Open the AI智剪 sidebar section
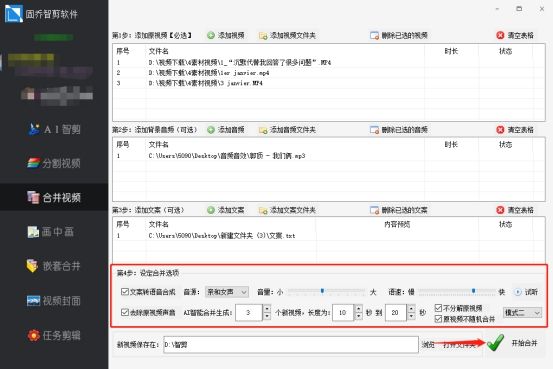 pyautogui.click(x=54, y=129)
